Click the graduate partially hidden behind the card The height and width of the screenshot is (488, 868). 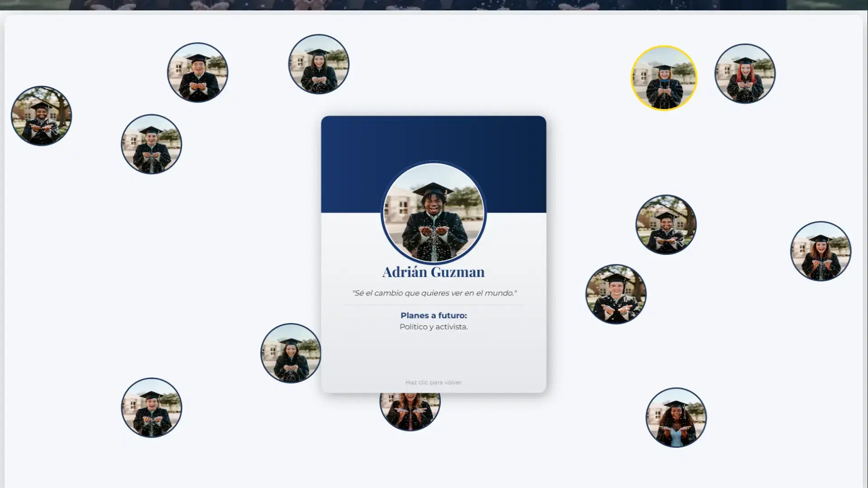click(x=410, y=412)
